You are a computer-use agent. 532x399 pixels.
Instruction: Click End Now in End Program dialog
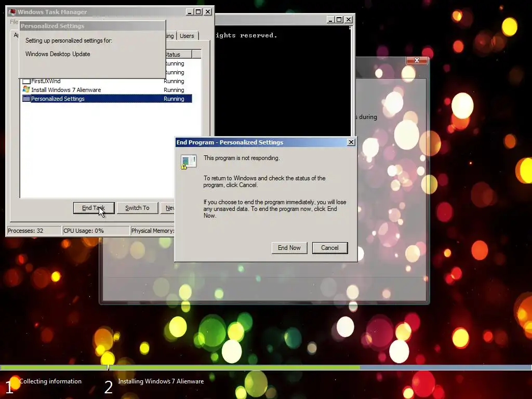[289, 248]
